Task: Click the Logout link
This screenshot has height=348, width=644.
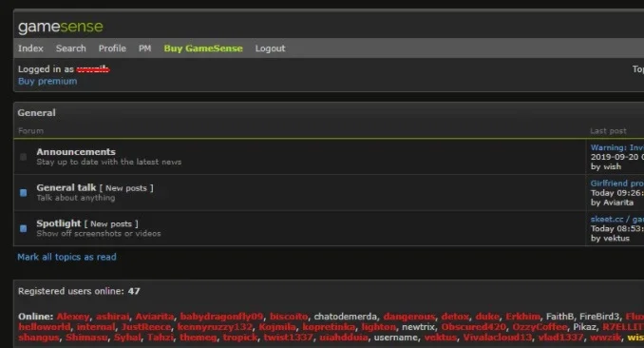Action: [x=270, y=48]
